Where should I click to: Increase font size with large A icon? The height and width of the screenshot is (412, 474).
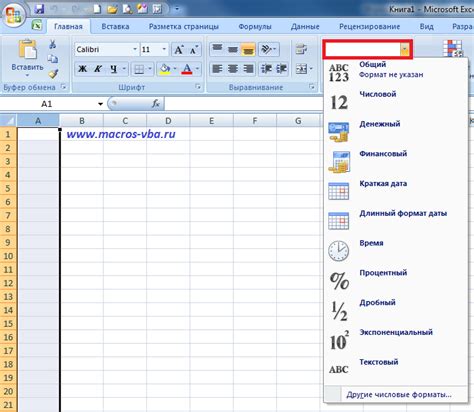[x=179, y=50]
